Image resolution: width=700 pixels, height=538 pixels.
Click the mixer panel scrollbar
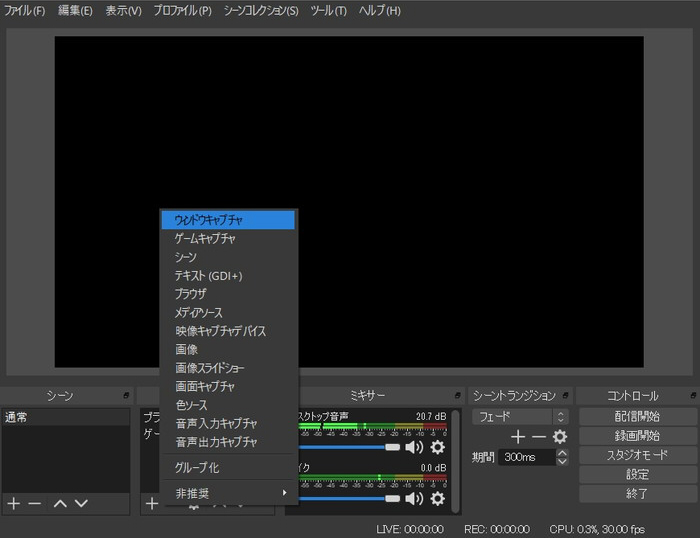pos(455,461)
